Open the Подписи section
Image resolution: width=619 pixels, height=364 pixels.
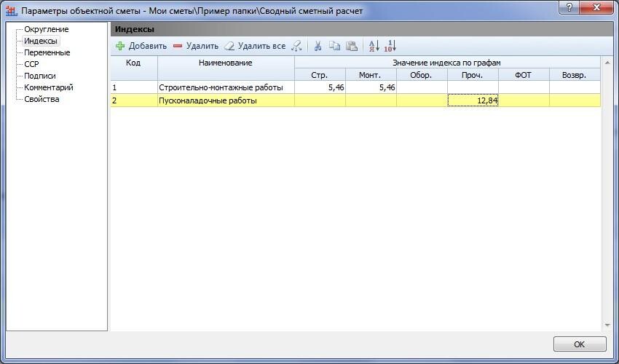[x=40, y=76]
